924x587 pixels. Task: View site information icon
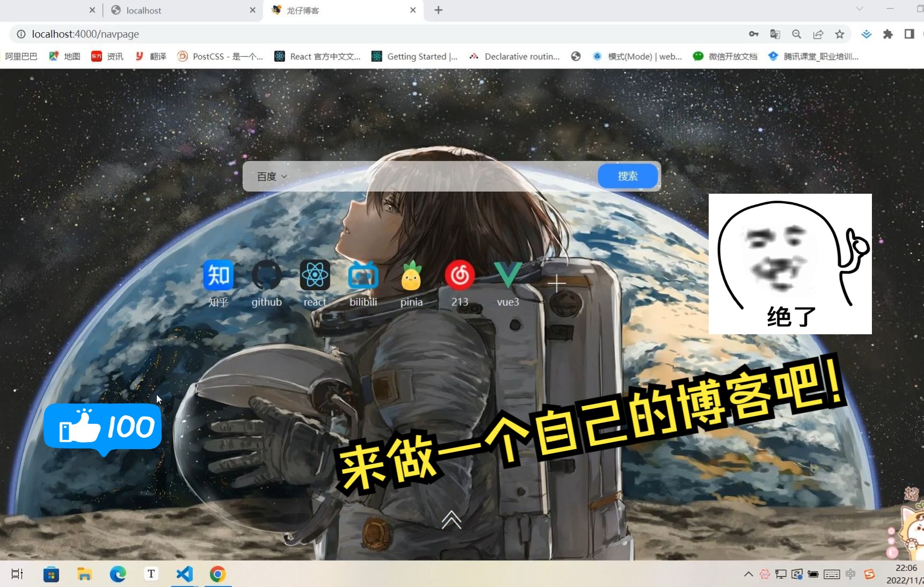[21, 34]
